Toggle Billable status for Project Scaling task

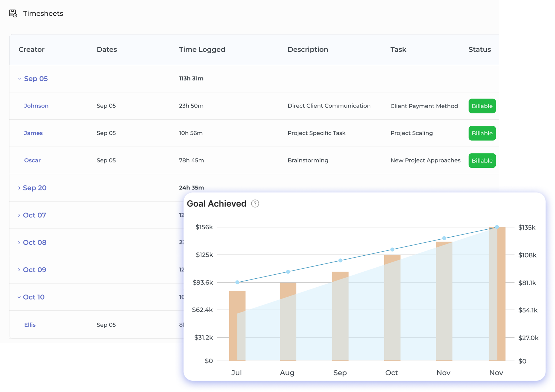click(x=482, y=133)
